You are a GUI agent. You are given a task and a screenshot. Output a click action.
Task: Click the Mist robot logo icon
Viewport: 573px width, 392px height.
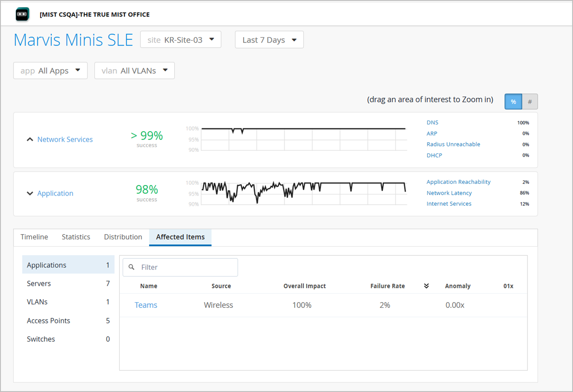tap(23, 14)
